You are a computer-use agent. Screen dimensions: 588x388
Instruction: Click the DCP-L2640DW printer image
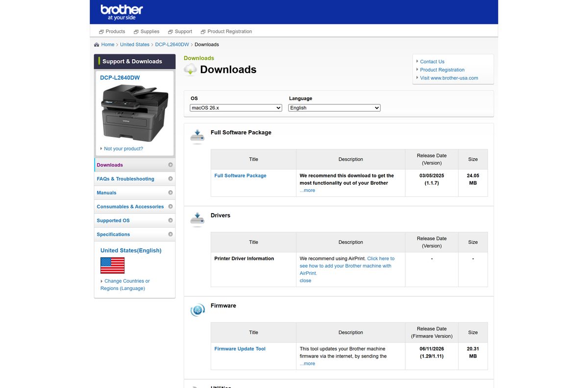pos(135,113)
